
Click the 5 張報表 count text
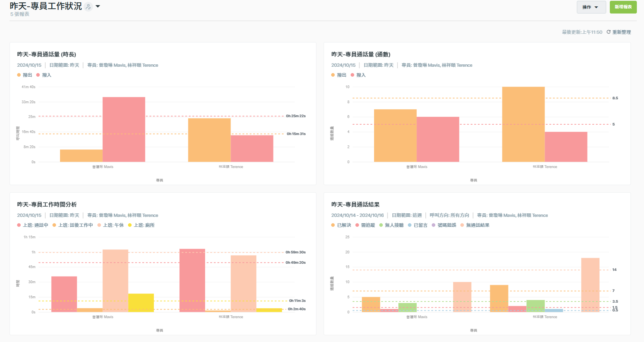[x=20, y=14]
